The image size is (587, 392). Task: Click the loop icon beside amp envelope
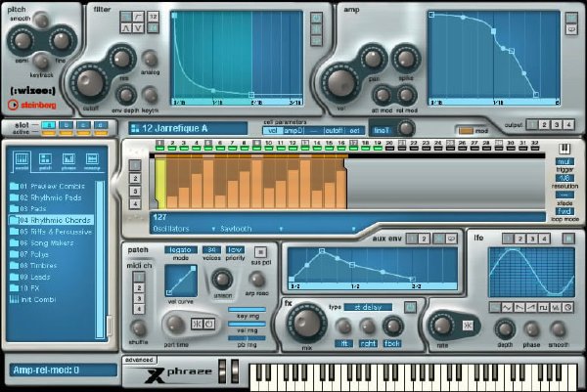coord(571,29)
